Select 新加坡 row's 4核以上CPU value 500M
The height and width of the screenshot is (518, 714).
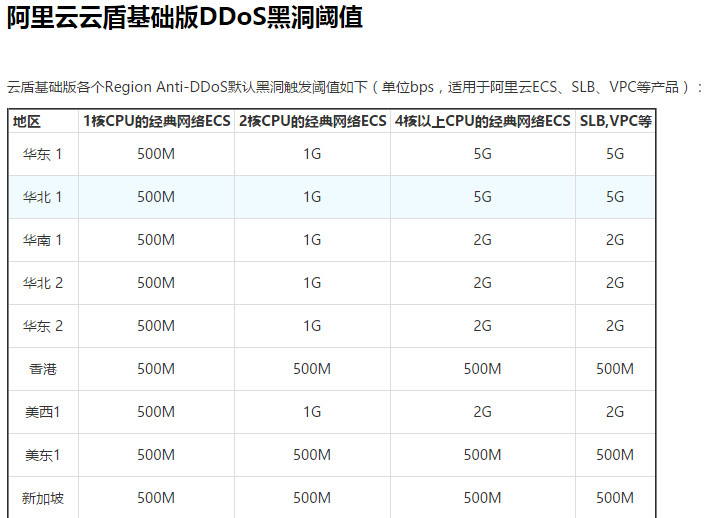[482, 498]
